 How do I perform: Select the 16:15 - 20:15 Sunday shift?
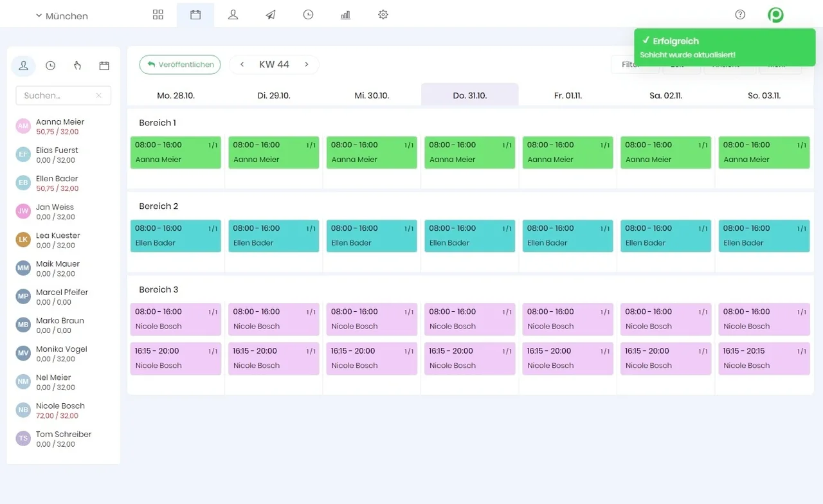(x=764, y=358)
